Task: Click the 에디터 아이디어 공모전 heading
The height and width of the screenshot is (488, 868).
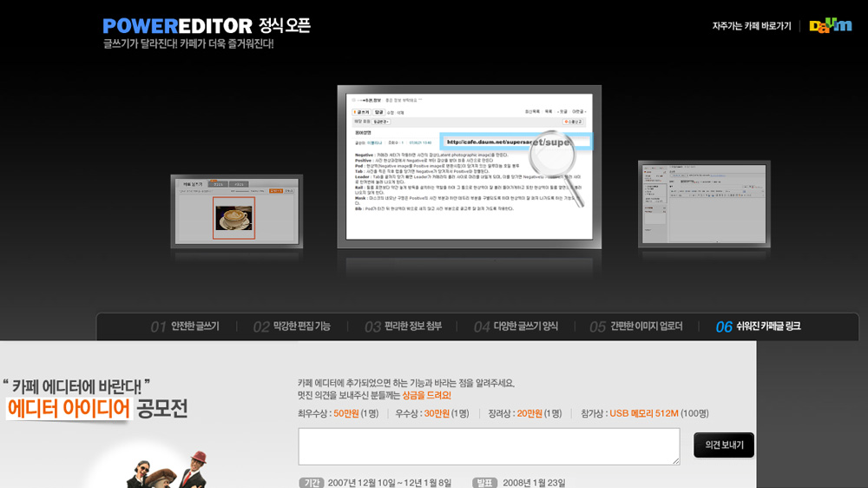Action: [97, 408]
